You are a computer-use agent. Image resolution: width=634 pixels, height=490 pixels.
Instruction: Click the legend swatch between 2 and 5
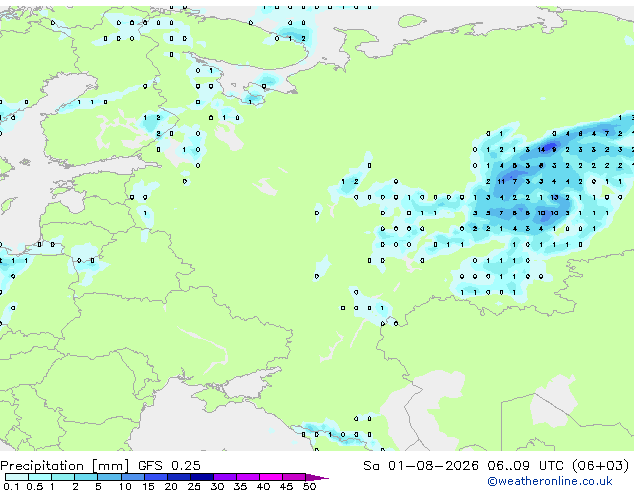click(x=86, y=477)
